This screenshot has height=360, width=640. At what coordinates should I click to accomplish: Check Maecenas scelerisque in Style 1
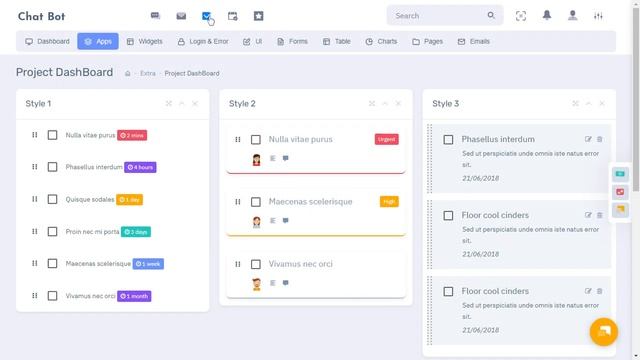click(x=52, y=263)
